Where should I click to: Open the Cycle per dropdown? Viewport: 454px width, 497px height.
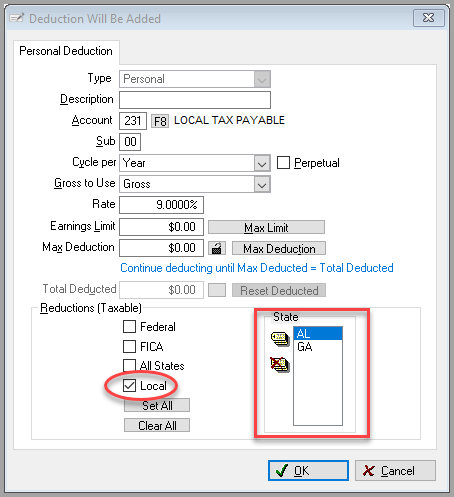[262, 163]
